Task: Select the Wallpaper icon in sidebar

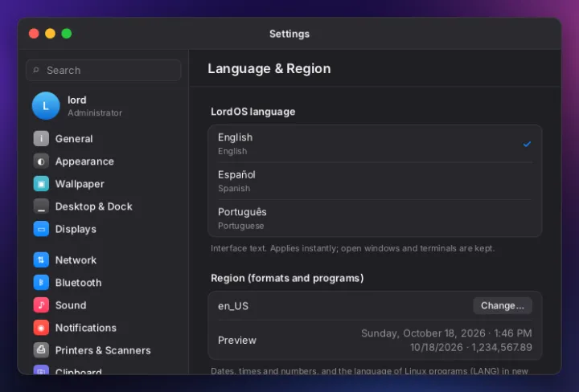Action: pyautogui.click(x=41, y=184)
